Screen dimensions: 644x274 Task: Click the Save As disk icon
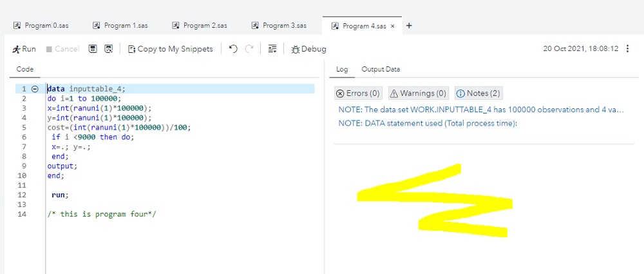tap(108, 49)
